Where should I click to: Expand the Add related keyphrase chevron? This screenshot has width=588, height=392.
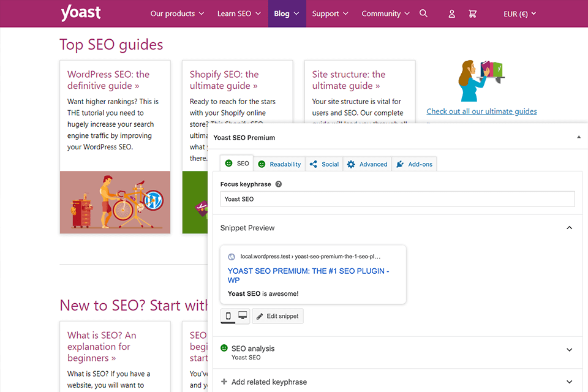click(x=569, y=382)
